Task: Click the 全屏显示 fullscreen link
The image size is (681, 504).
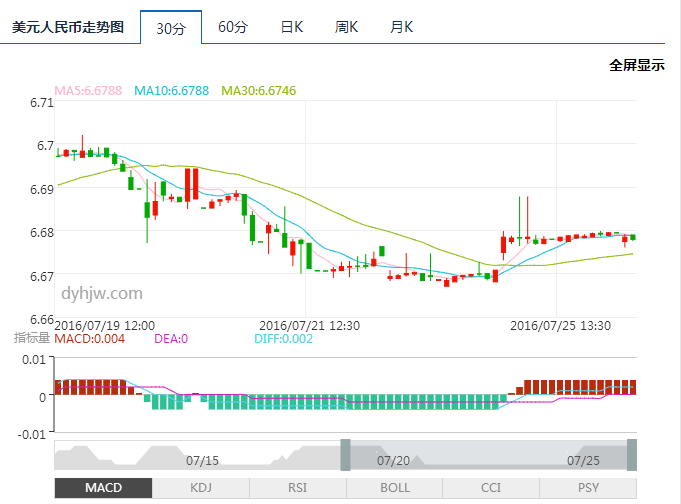Action: [637, 65]
